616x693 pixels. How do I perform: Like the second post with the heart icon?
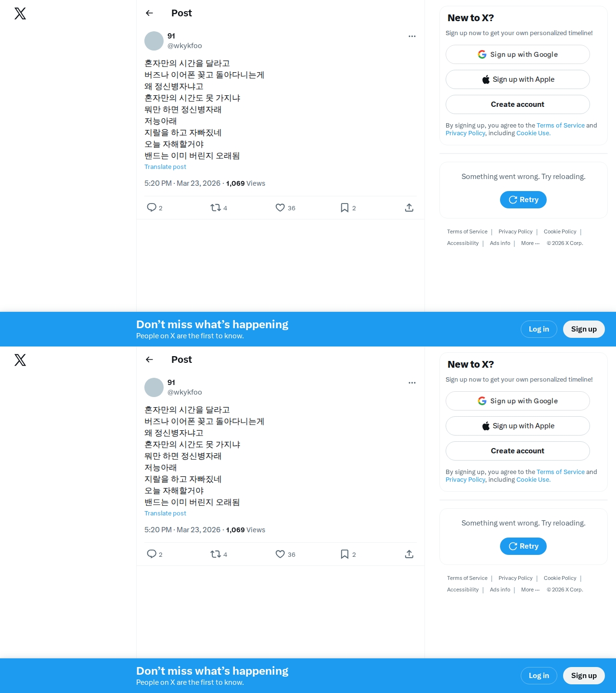coord(280,554)
